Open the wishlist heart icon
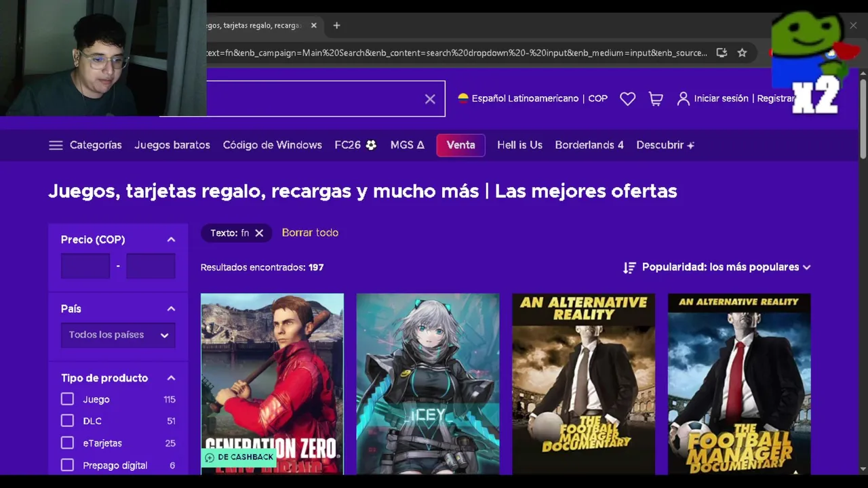The width and height of the screenshot is (868, 488). (628, 99)
